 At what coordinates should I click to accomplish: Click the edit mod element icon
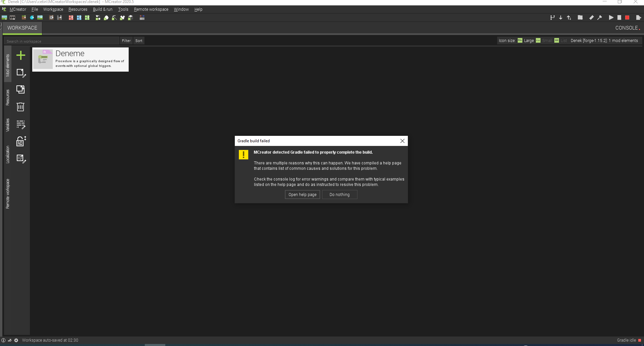coord(21,73)
